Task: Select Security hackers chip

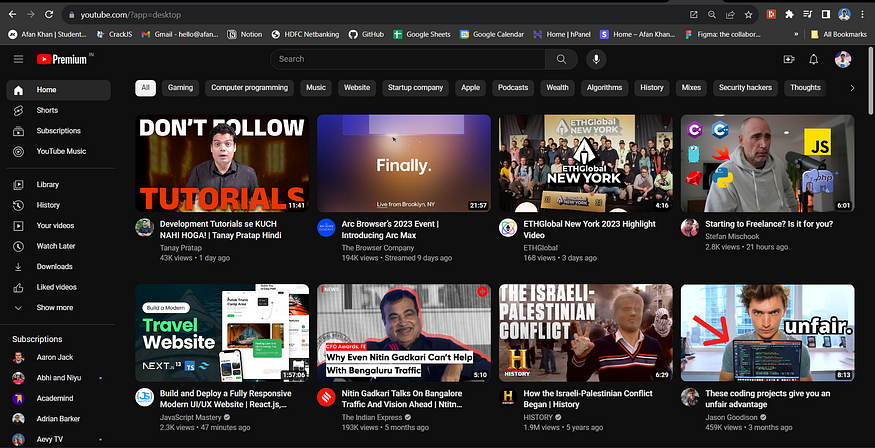Action: (x=745, y=88)
